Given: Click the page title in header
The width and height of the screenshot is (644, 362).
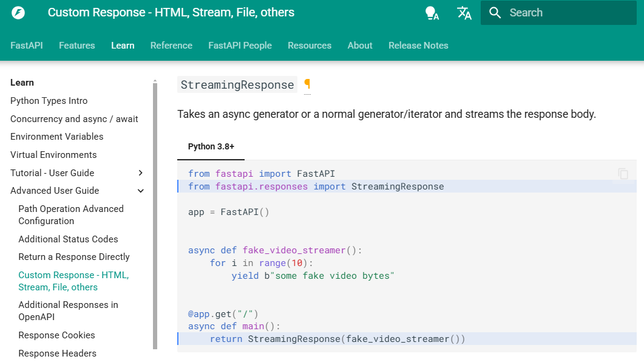Looking at the screenshot, I should click(171, 13).
